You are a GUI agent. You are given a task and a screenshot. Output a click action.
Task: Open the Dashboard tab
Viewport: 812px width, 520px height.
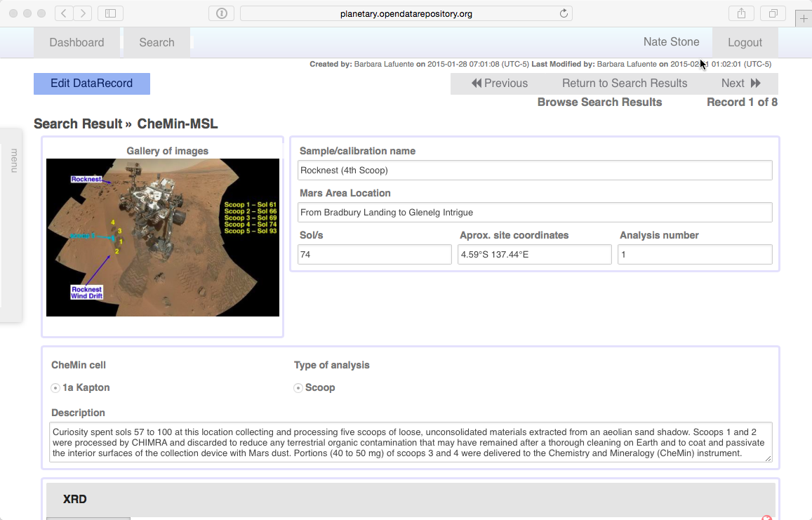click(76, 43)
